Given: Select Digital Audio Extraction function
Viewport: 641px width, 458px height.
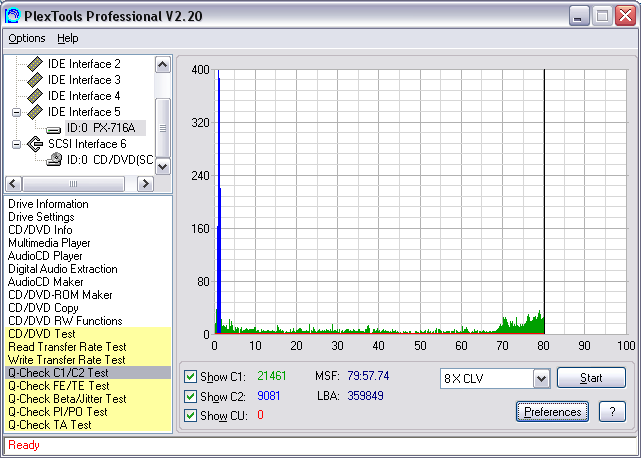Looking at the screenshot, I should tap(63, 269).
